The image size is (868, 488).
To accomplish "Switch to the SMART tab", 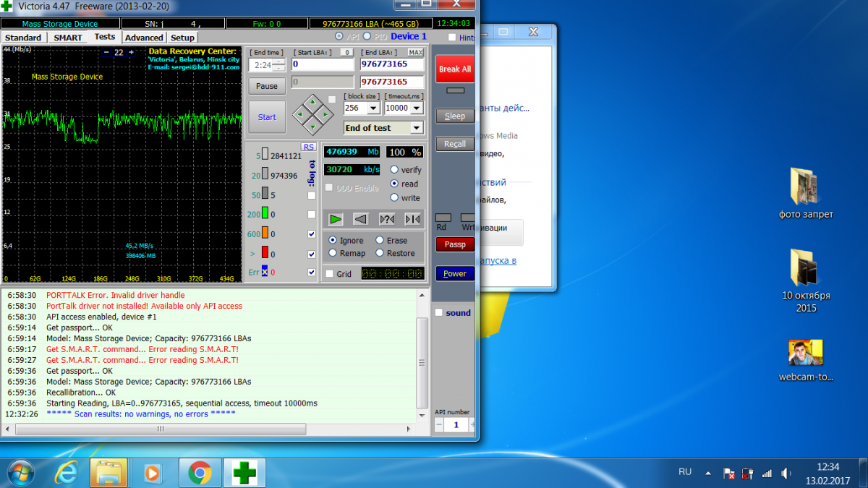I will click(68, 38).
